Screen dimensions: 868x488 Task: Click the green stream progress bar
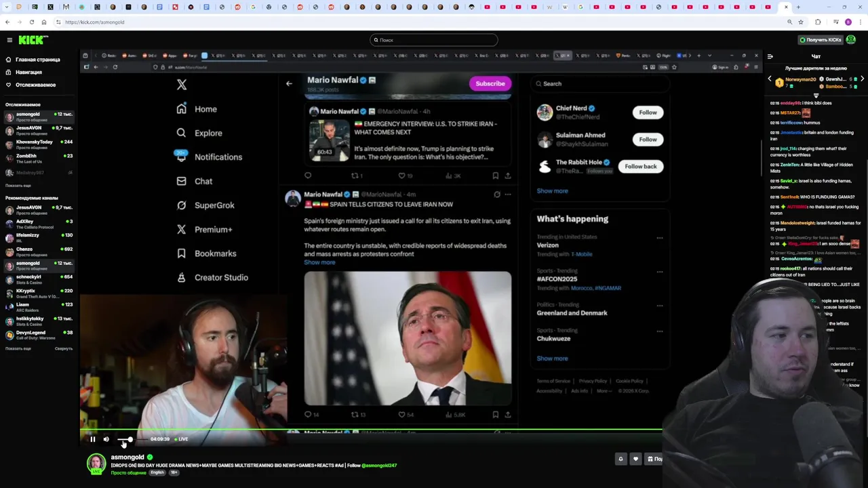(x=371, y=430)
